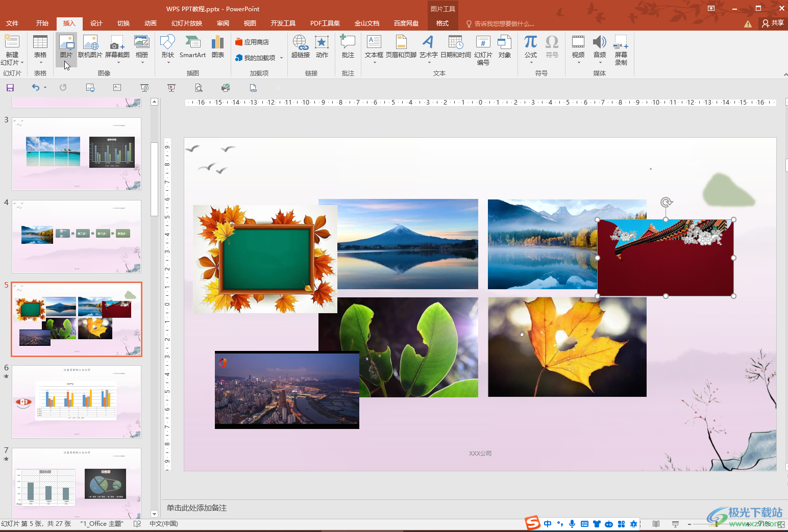Save the presentation with the purple disk icon
The height and width of the screenshot is (532, 788).
click(x=10, y=88)
